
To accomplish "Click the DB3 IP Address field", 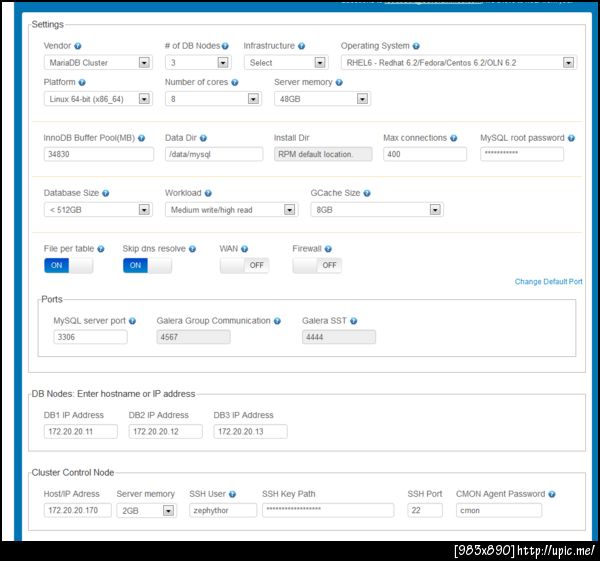I will [x=251, y=432].
